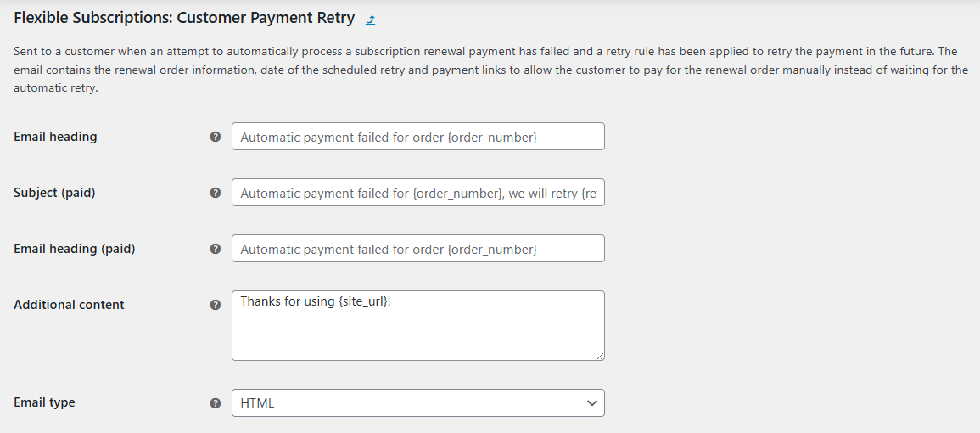Grab the Additional content textarea resize handle
The height and width of the screenshot is (433, 980).
pyautogui.click(x=600, y=356)
